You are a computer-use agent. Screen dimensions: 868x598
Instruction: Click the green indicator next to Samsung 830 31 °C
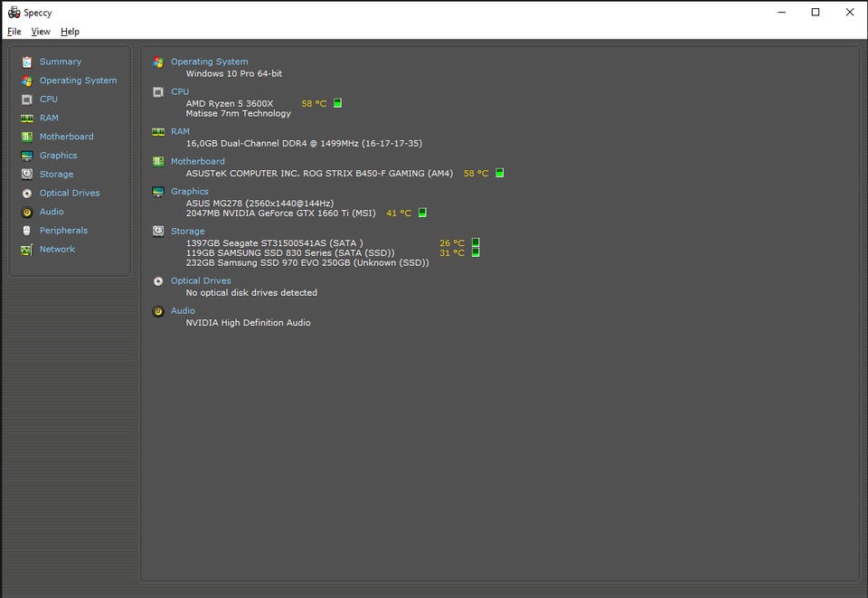click(476, 252)
